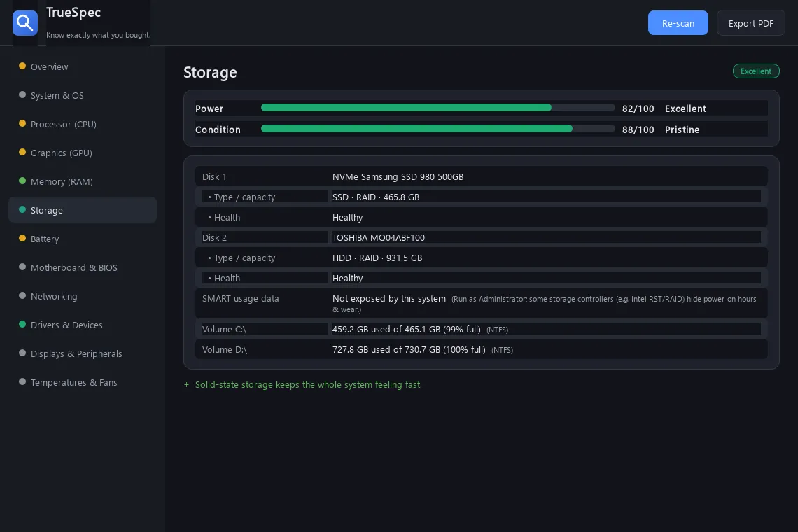This screenshot has width=798, height=532.
Task: Click the Re-scan button
Action: click(x=678, y=23)
